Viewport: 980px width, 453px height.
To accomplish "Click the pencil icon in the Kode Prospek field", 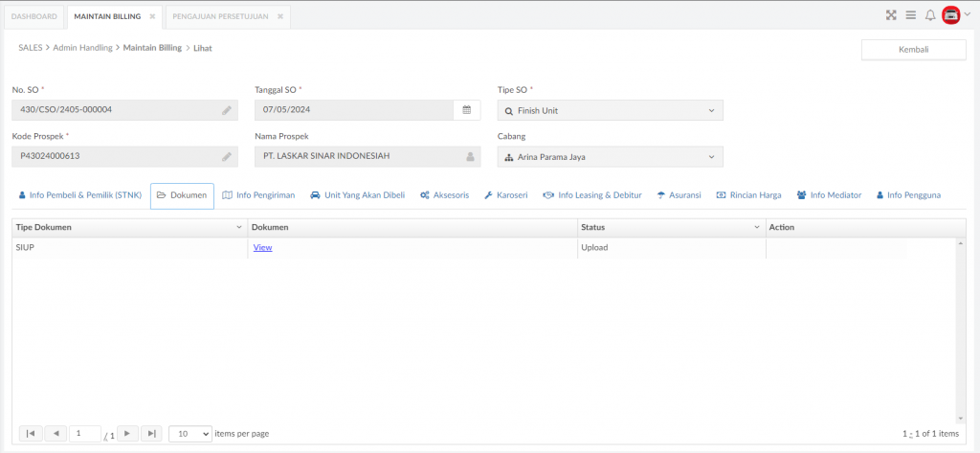I will 227,157.
